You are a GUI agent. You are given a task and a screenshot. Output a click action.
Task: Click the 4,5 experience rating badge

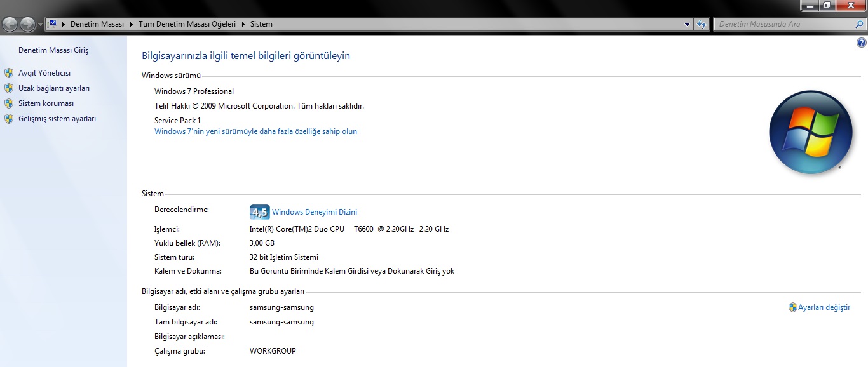[259, 212]
